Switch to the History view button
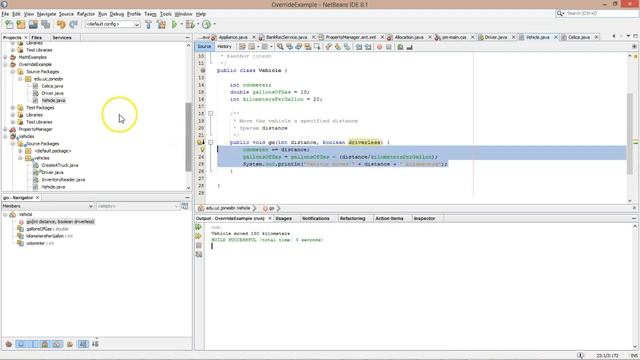Viewport: 640px width, 360px height. [x=224, y=47]
